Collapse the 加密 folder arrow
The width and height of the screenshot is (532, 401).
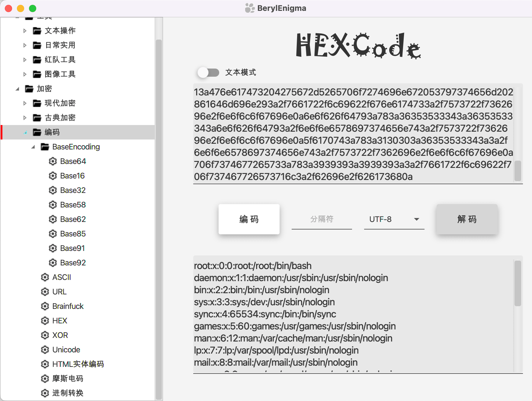click(x=17, y=89)
